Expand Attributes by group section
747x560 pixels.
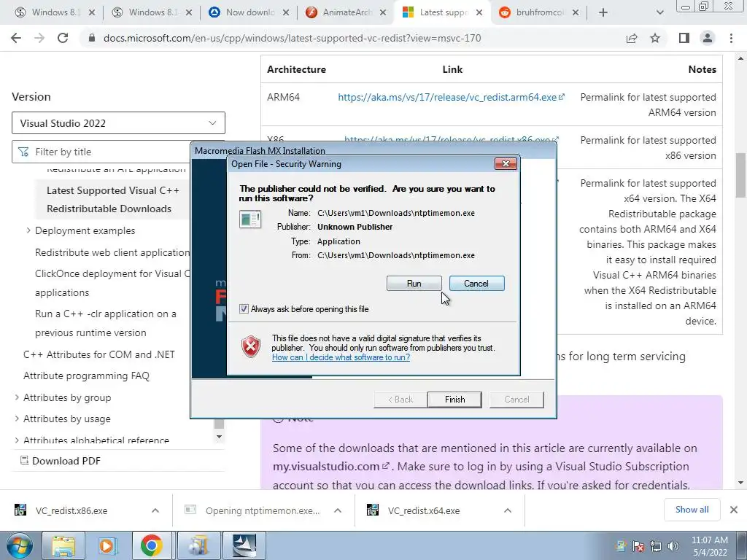point(17,397)
